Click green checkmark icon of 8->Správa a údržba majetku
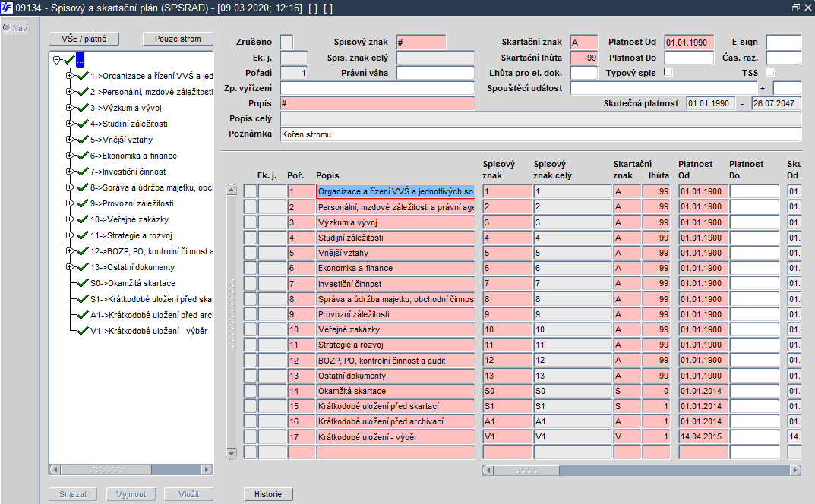 tap(83, 187)
